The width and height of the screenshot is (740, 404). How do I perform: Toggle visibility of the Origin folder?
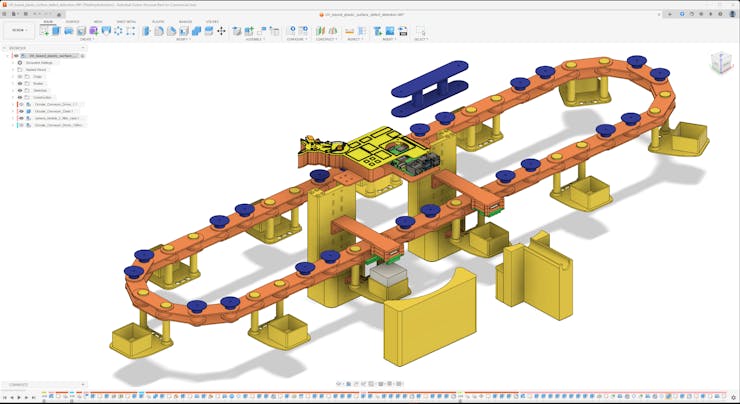[x=22, y=76]
